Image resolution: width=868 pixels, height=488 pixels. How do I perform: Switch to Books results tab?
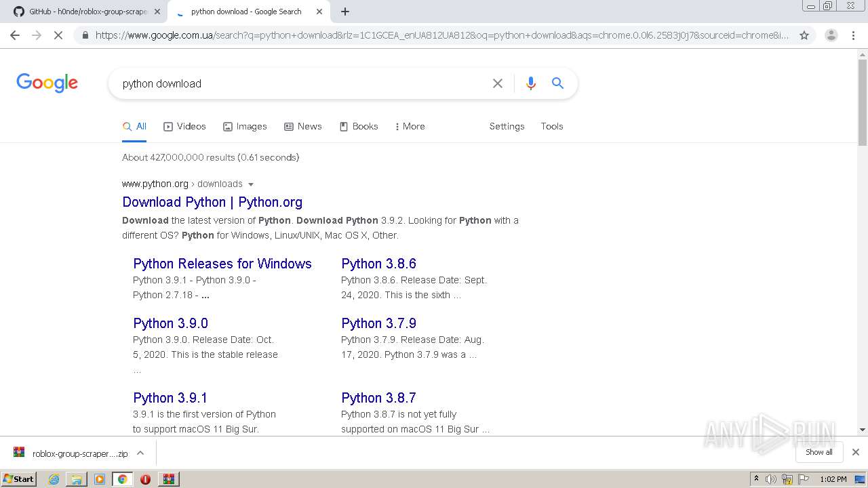359,127
